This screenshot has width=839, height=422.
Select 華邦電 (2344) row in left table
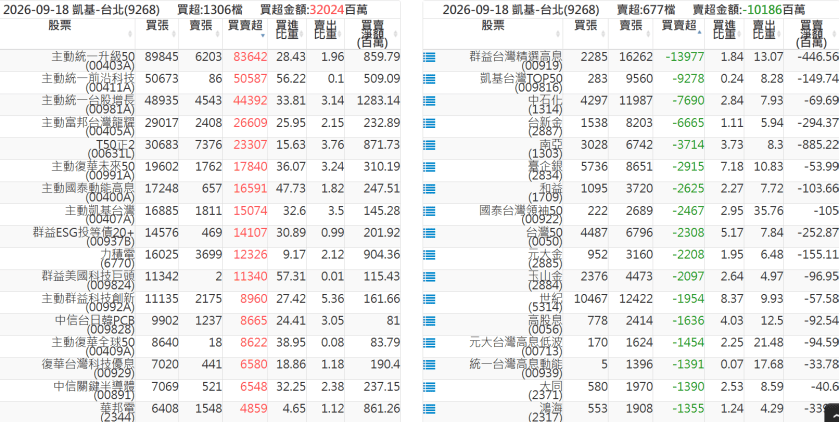(x=200, y=411)
